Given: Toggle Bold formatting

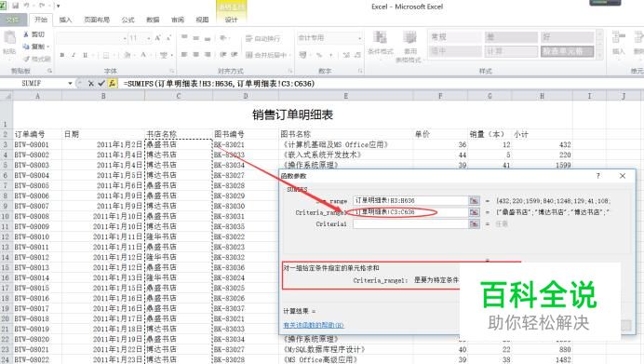Looking at the screenshot, I should click(62, 55).
